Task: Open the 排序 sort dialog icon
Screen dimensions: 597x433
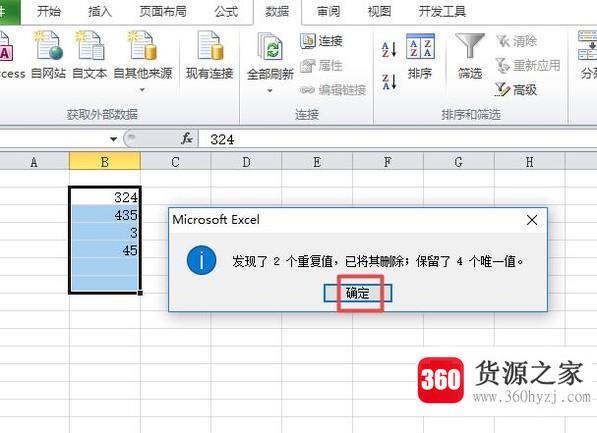Action: click(x=420, y=46)
